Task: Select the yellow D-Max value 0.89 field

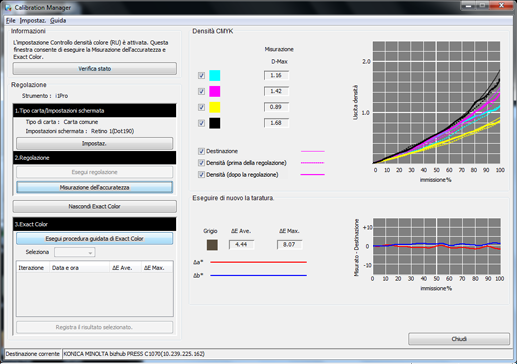Action: pos(276,107)
